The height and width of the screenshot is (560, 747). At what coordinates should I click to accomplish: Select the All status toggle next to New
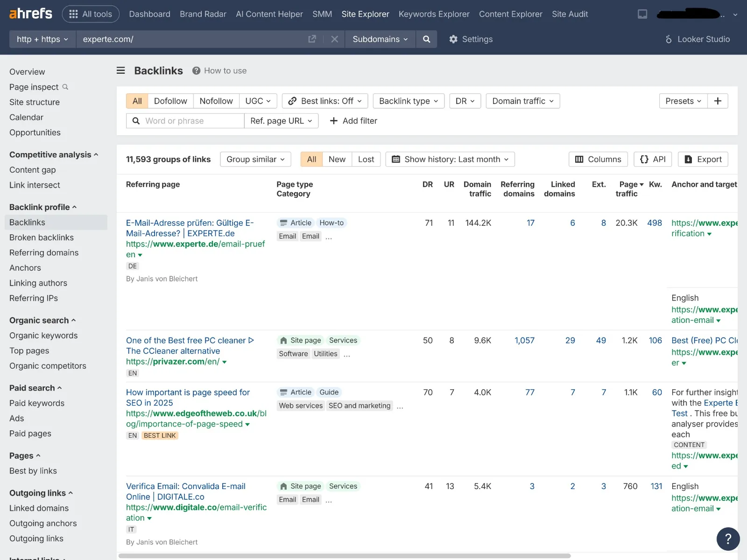[311, 159]
